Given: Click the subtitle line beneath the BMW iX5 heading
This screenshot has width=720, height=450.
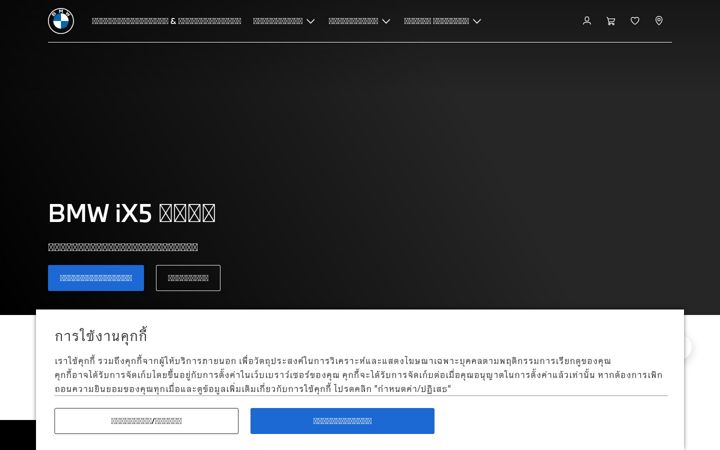Looking at the screenshot, I should (123, 247).
